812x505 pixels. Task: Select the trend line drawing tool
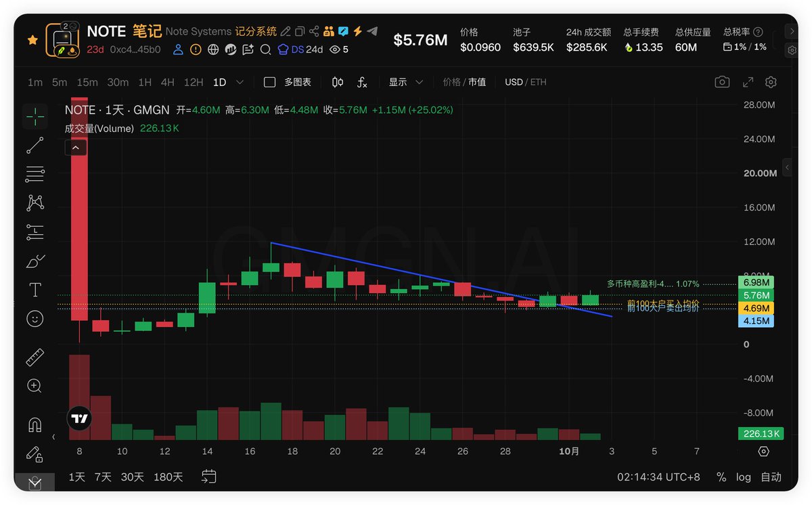pyautogui.click(x=35, y=145)
